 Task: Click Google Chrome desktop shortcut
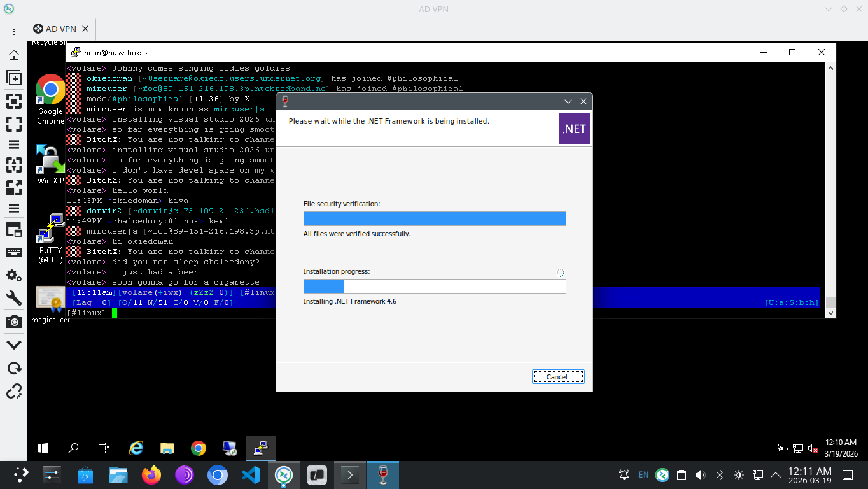click(50, 98)
